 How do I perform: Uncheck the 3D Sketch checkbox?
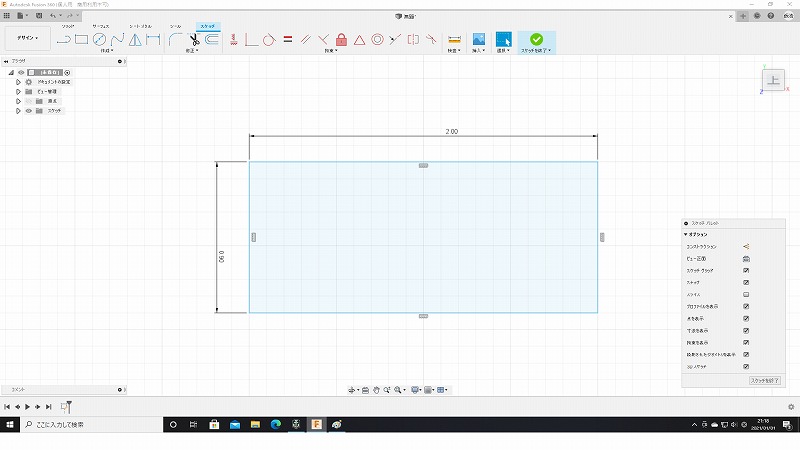pos(746,366)
